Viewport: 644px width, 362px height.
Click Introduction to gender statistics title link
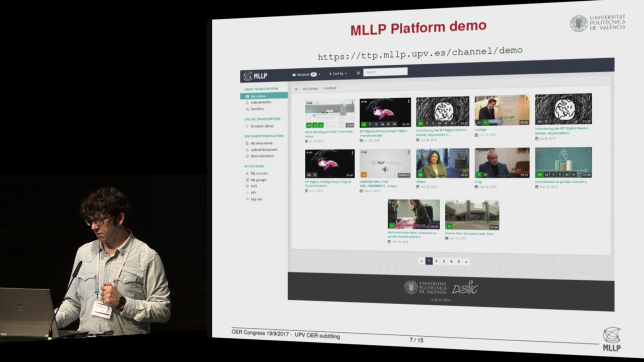click(561, 182)
